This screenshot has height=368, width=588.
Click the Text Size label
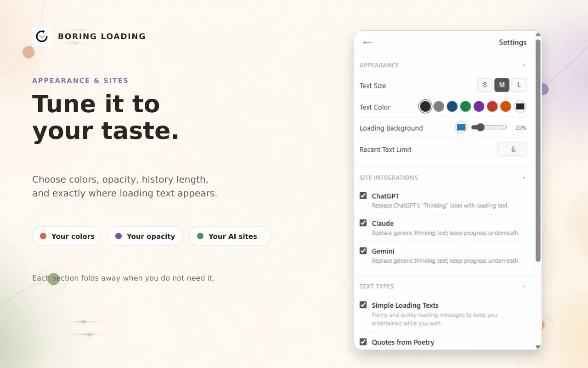(x=373, y=86)
